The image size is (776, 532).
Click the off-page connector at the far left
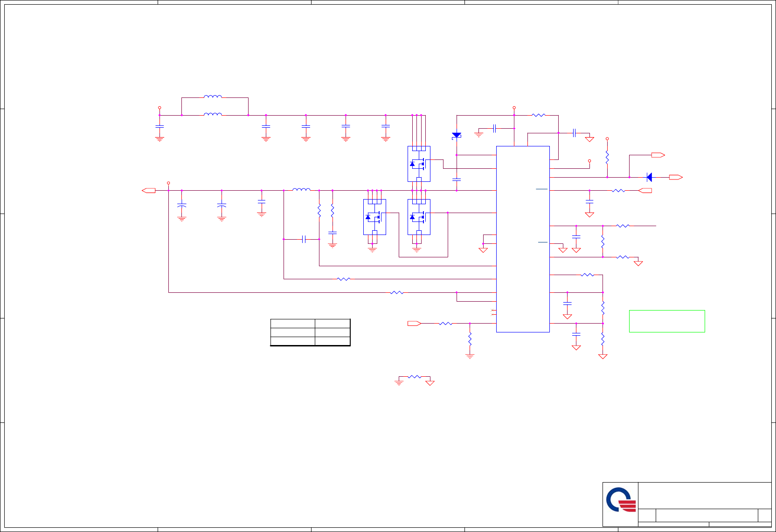[x=149, y=190]
